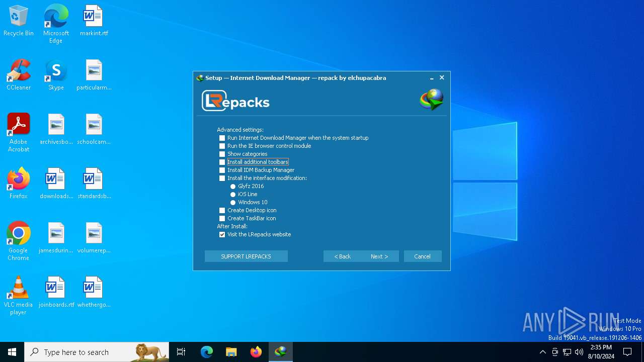This screenshot has height=362, width=644.
Task: Enable Create TaskBar icon checkbox
Action: pyautogui.click(x=222, y=218)
